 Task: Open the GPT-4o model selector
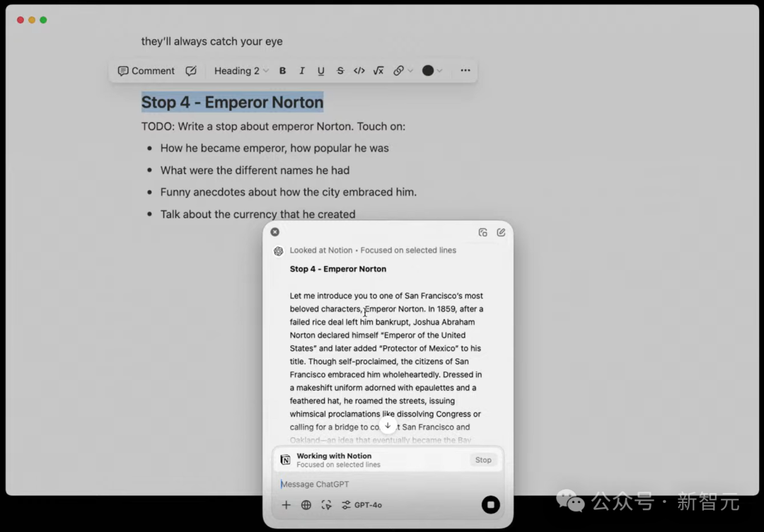[362, 505]
